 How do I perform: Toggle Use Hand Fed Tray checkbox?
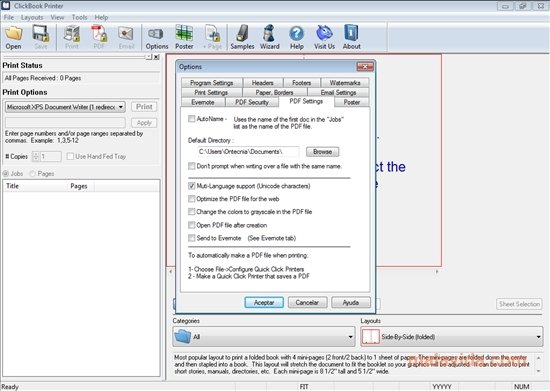click(x=70, y=156)
